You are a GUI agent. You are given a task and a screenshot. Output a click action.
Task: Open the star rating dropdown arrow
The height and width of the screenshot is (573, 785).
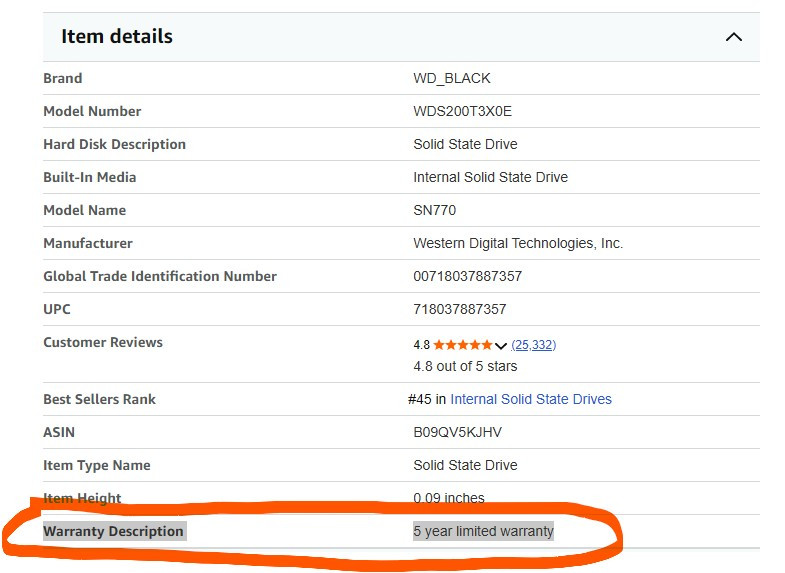(501, 345)
